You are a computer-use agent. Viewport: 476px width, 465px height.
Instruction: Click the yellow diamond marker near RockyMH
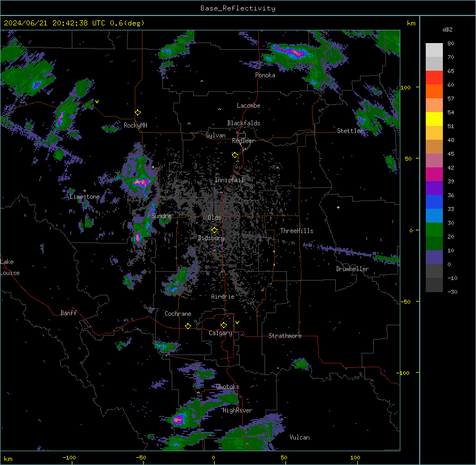[x=137, y=113]
